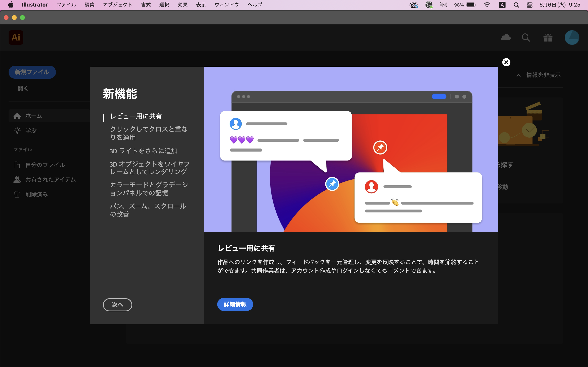
Task: Select パン、ズーム、スクロールの改善 feature item
Action: click(x=148, y=210)
